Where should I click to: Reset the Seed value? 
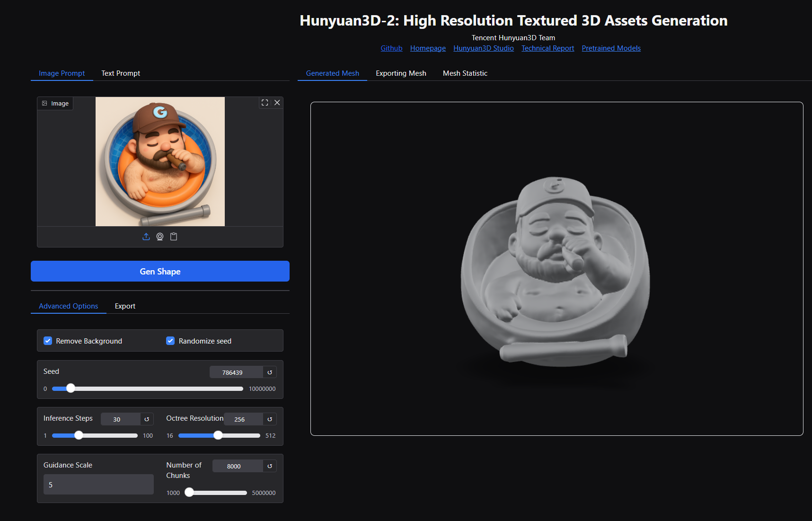pos(270,372)
